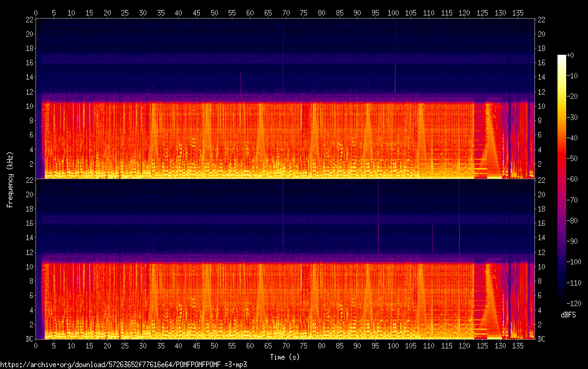
Task: Click the "Time (s)" axis label
Action: click(x=286, y=357)
